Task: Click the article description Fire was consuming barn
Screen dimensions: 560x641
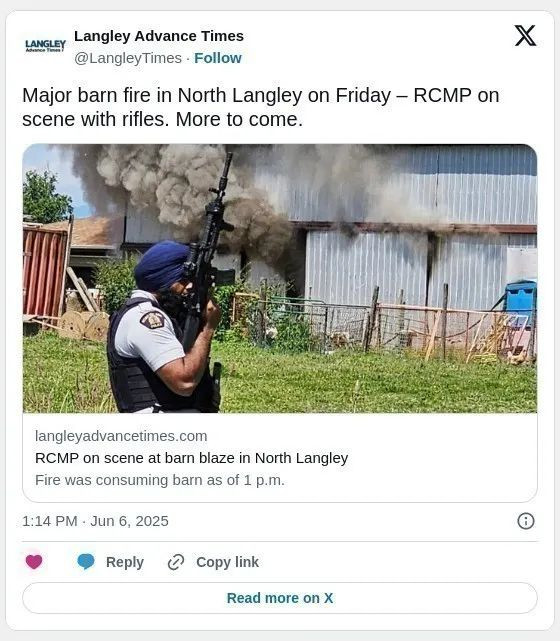Action: [160, 480]
